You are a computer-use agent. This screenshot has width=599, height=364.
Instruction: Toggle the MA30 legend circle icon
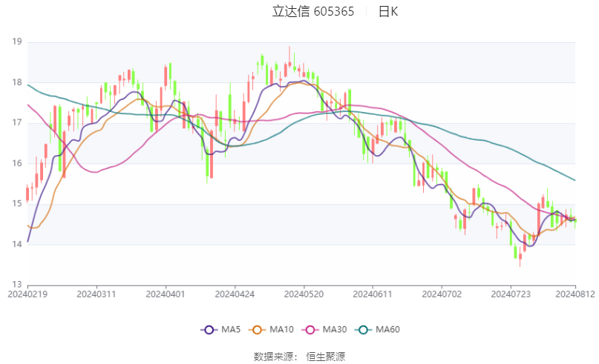(x=310, y=330)
